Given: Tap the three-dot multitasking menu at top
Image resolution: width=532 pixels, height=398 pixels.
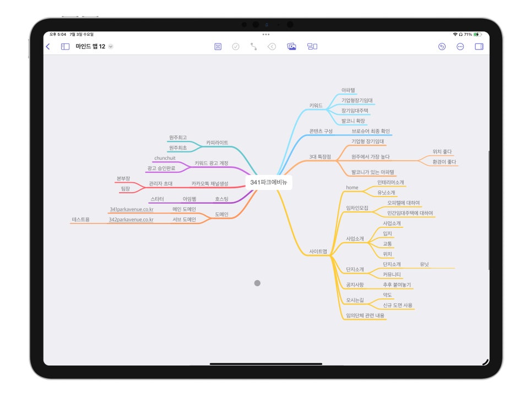Looking at the screenshot, I should (266, 34).
